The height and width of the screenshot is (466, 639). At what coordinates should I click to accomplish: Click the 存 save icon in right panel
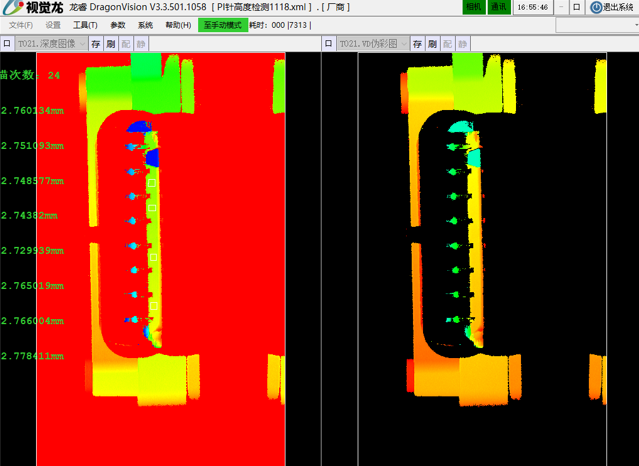click(417, 44)
